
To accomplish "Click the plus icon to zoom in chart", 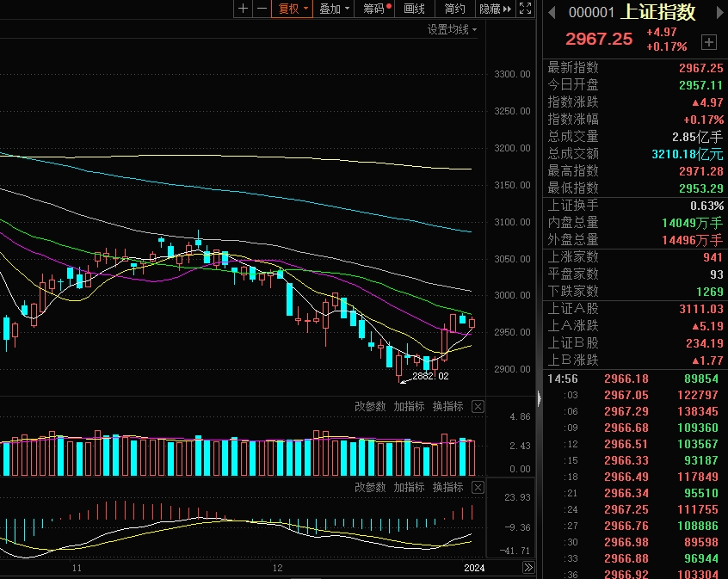I will pos(243,9).
